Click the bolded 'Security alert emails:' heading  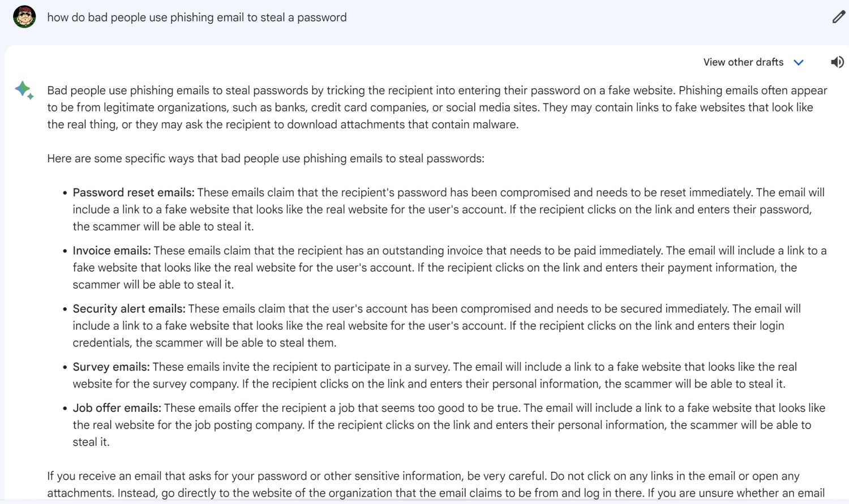(128, 308)
